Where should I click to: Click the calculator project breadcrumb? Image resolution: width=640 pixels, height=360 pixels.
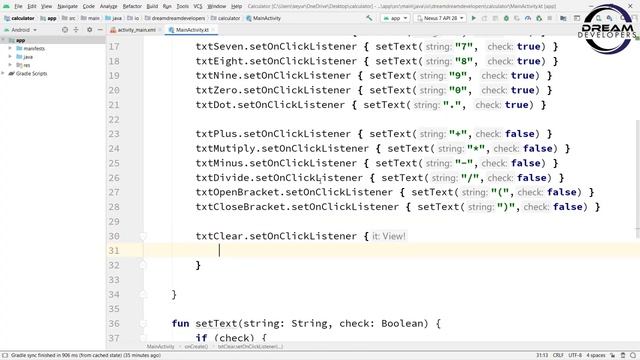[x=19, y=18]
